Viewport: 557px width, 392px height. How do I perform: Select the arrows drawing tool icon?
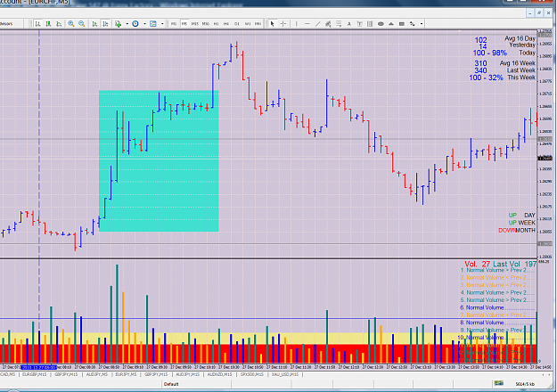point(413,24)
